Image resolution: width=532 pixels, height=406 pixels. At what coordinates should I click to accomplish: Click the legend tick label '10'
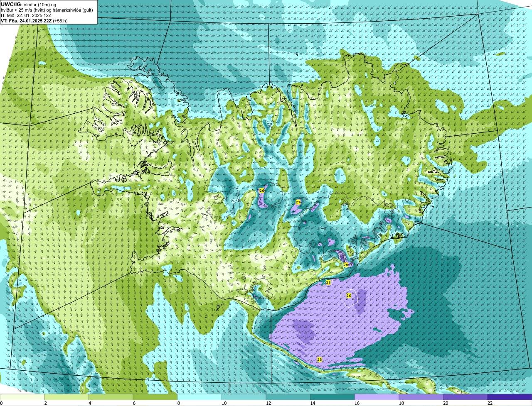224,403
